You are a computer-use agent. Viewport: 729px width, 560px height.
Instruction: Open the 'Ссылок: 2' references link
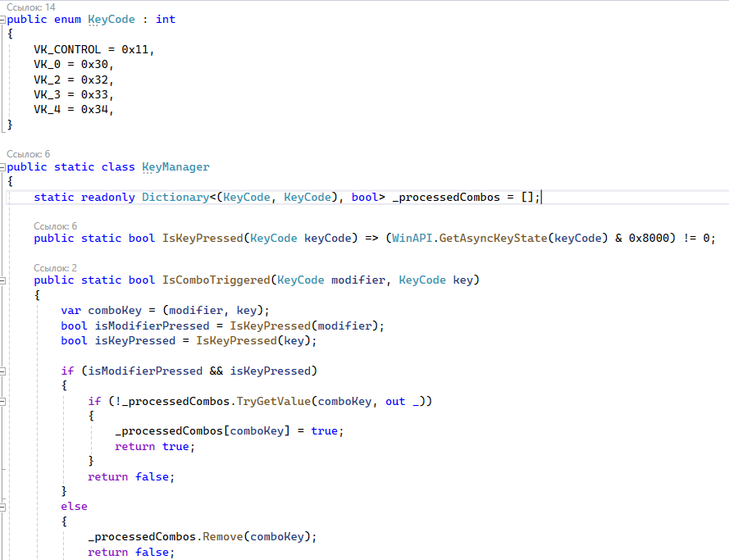pos(55,267)
